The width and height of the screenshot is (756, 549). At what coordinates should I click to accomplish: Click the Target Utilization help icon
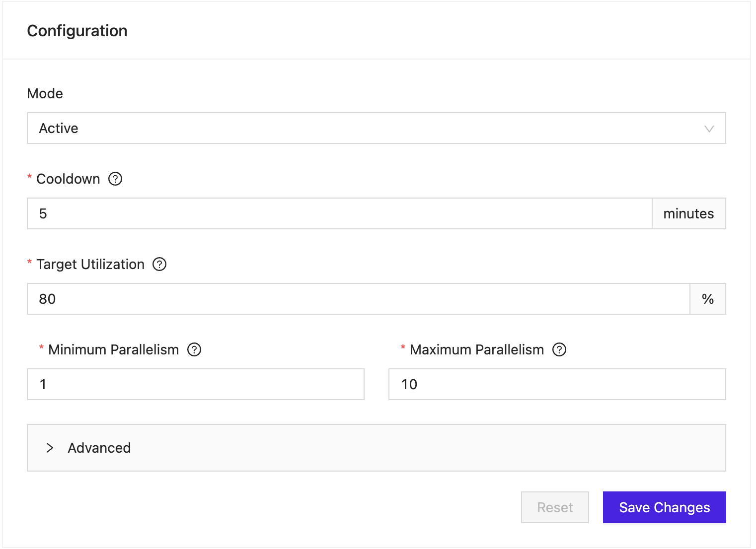[x=159, y=264]
